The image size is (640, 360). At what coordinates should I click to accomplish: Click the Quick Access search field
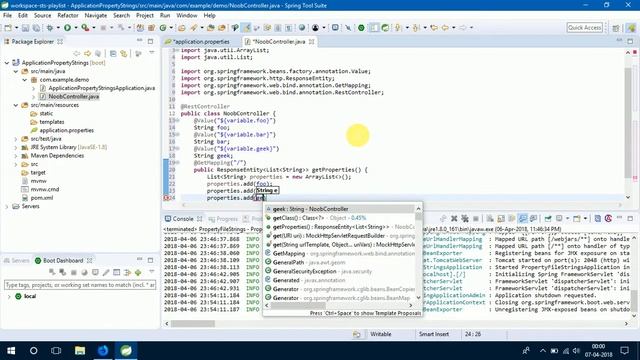click(x=584, y=28)
